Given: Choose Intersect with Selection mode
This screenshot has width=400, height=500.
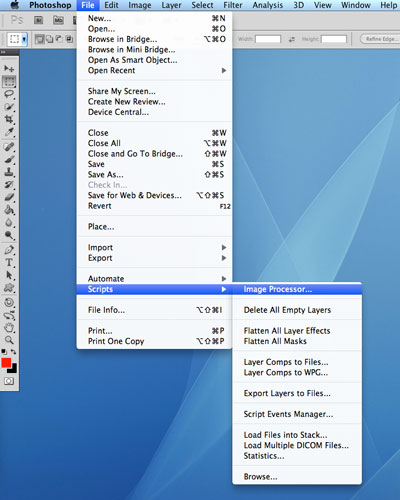Looking at the screenshot, I should coord(69,39).
